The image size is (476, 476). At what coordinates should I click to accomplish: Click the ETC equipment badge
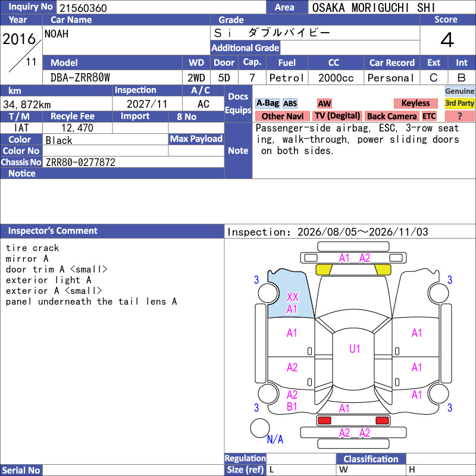(429, 116)
